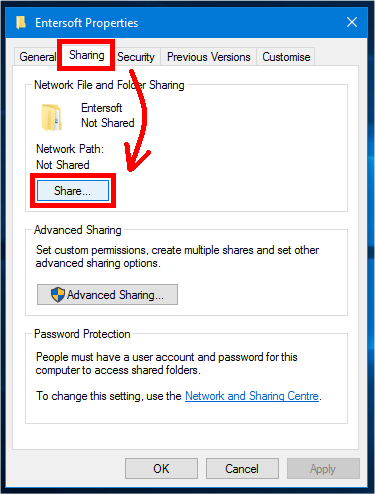Click the Set custom permissions description text

tap(177, 256)
